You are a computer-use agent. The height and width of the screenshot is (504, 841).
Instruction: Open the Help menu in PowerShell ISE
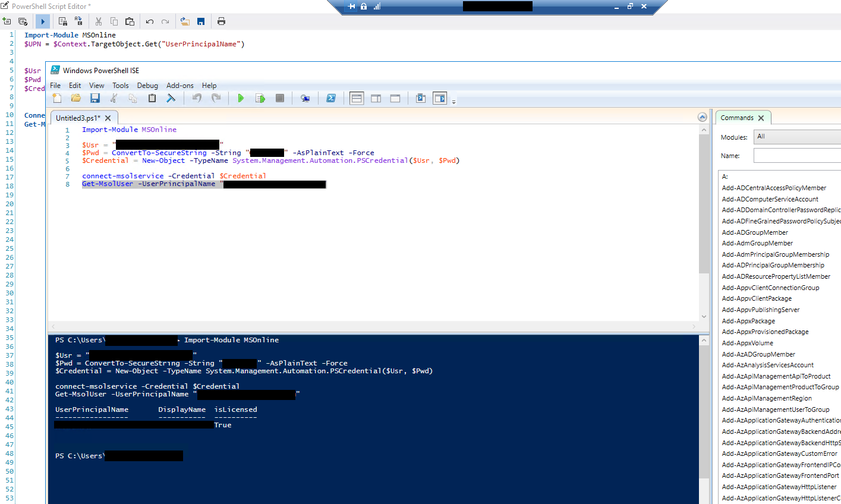[209, 86]
